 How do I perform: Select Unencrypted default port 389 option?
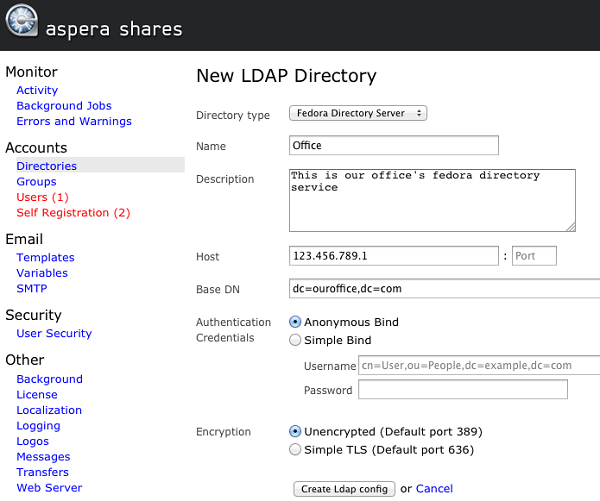(295, 431)
